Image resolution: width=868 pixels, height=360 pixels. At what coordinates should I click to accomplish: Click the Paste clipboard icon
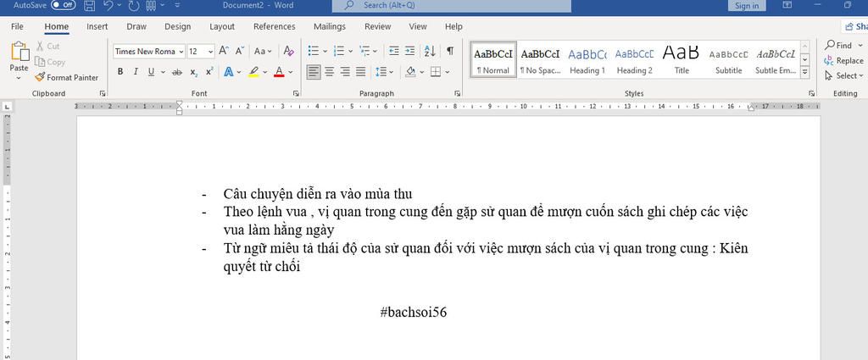[x=19, y=52]
